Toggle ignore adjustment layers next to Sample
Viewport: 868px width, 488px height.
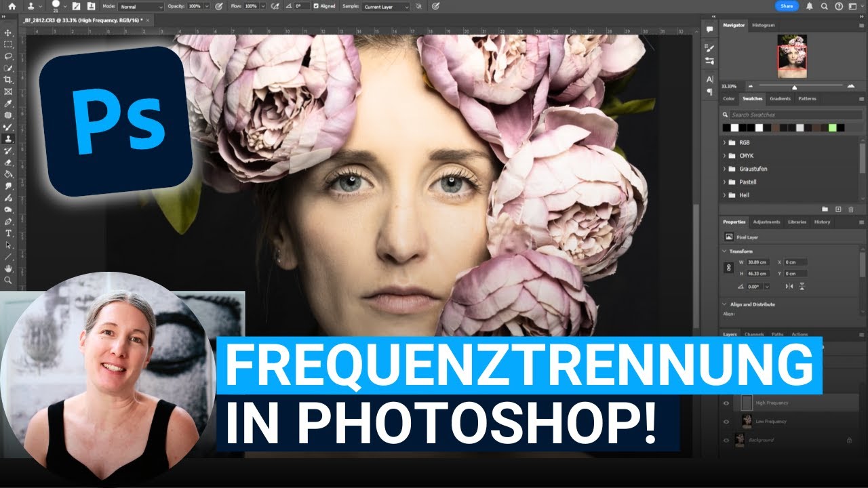419,6
